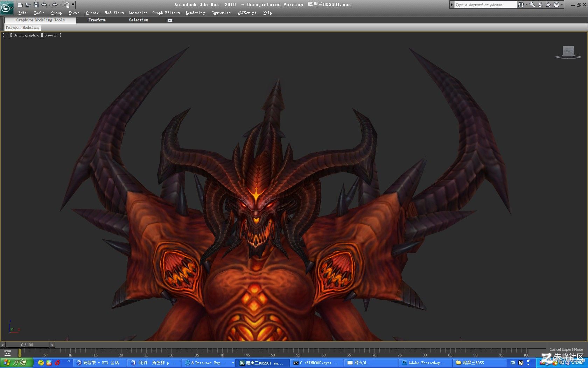Screen dimensions: 588x368
Task: Switch to RTX chat taskbar window
Action: coord(100,363)
